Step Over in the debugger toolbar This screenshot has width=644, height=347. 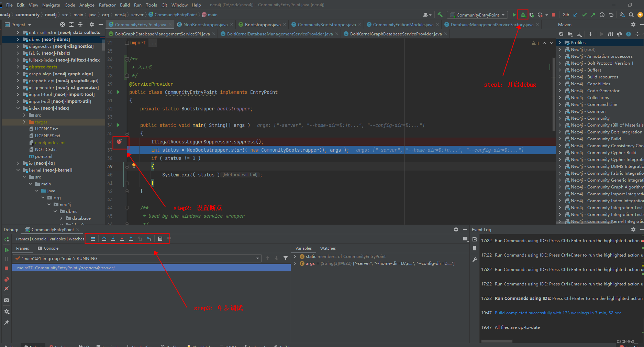pyautogui.click(x=104, y=239)
